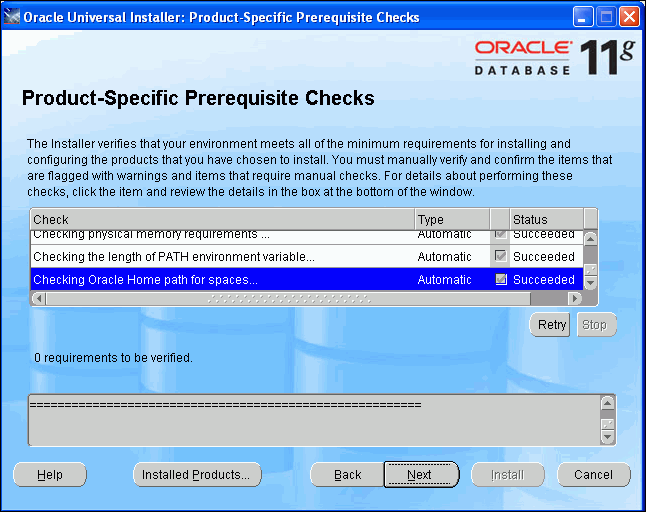Cancel the installation
This screenshot has height=512, width=646.
coord(594,475)
